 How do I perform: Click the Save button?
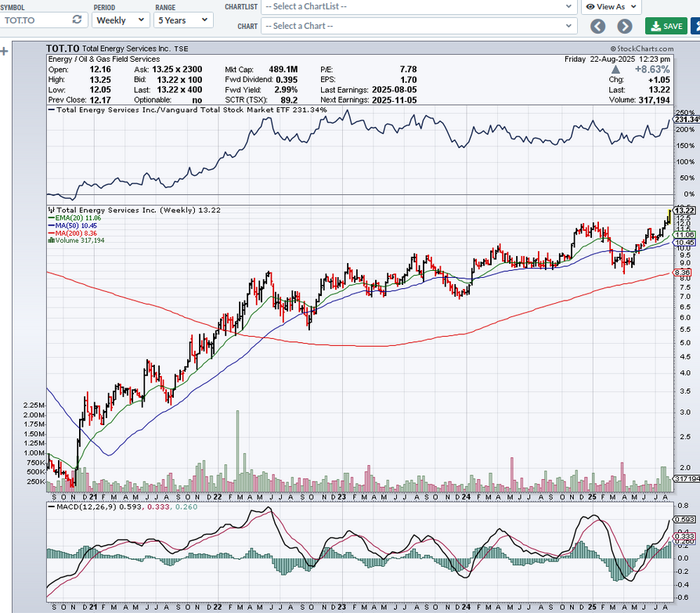click(x=666, y=26)
